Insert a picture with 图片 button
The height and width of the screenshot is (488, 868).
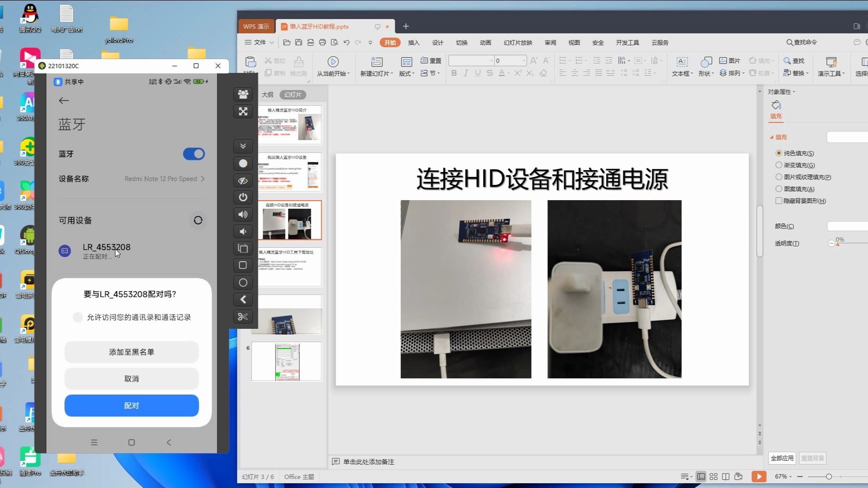[x=730, y=61]
